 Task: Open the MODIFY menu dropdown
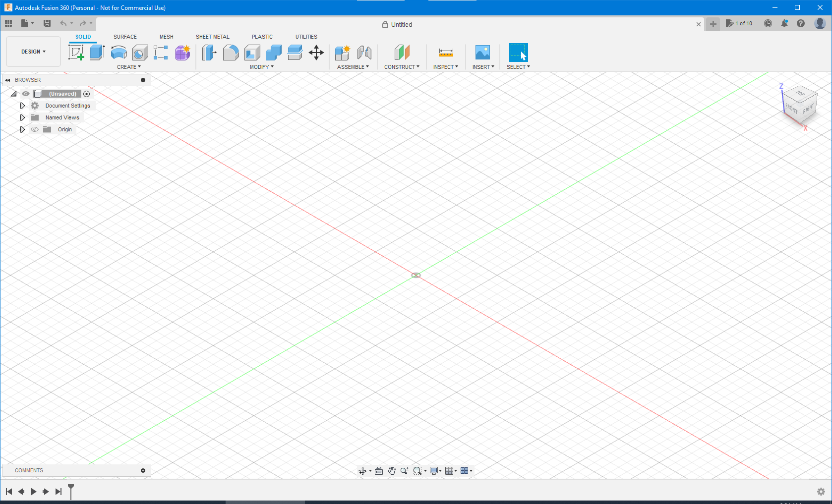click(262, 67)
